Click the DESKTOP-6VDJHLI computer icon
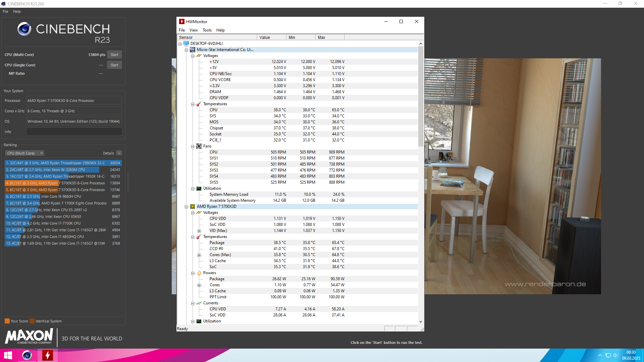The image size is (644, 362). (186, 44)
